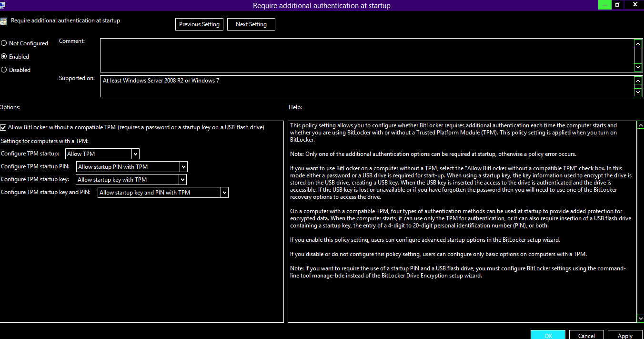Restore down the policy window
Viewport: 644px width, 339px height.
click(618, 5)
